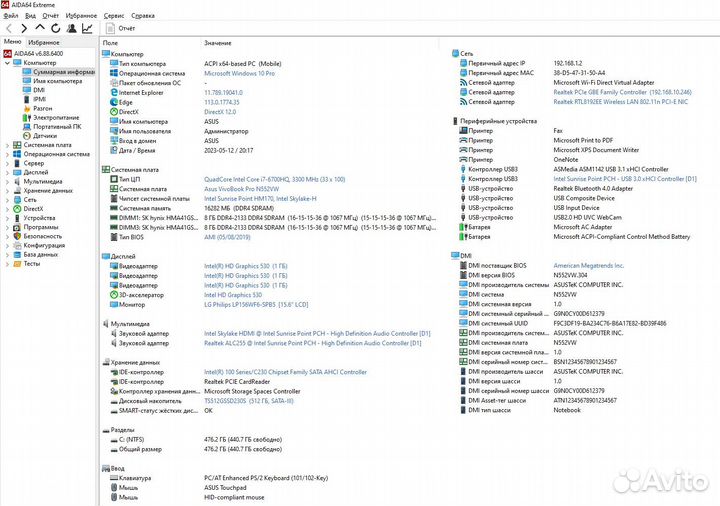Click the Устройства sidebar icon
The width and height of the screenshot is (720, 506).
[17, 218]
